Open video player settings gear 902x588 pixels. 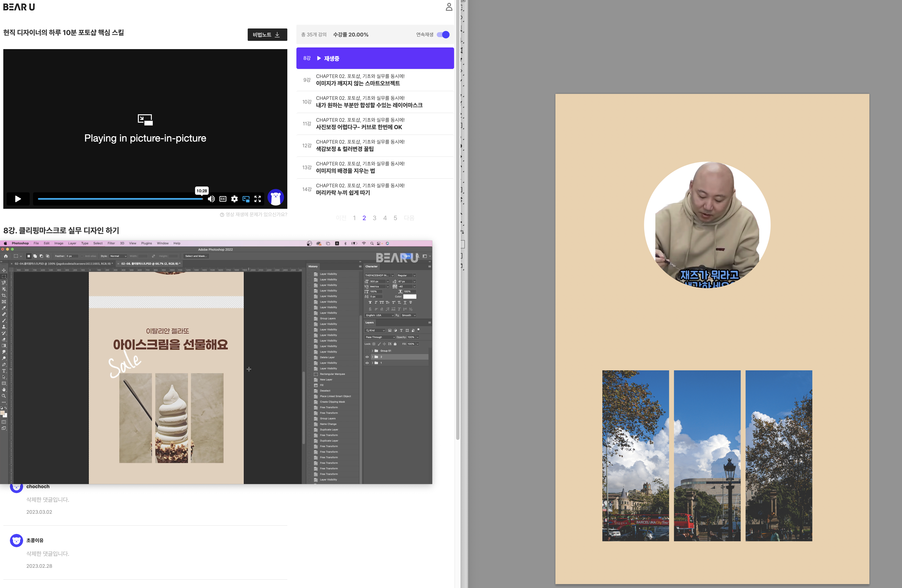(x=235, y=199)
